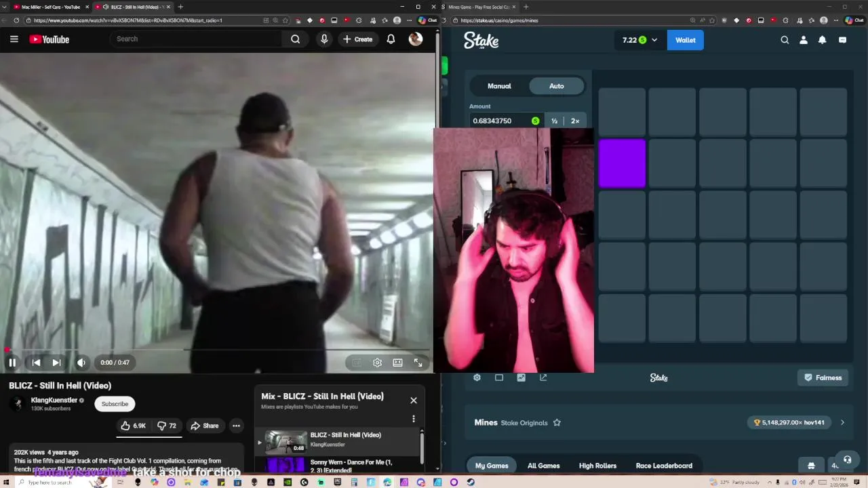Open Copilot Chat in the YouTube browser window

(x=427, y=20)
